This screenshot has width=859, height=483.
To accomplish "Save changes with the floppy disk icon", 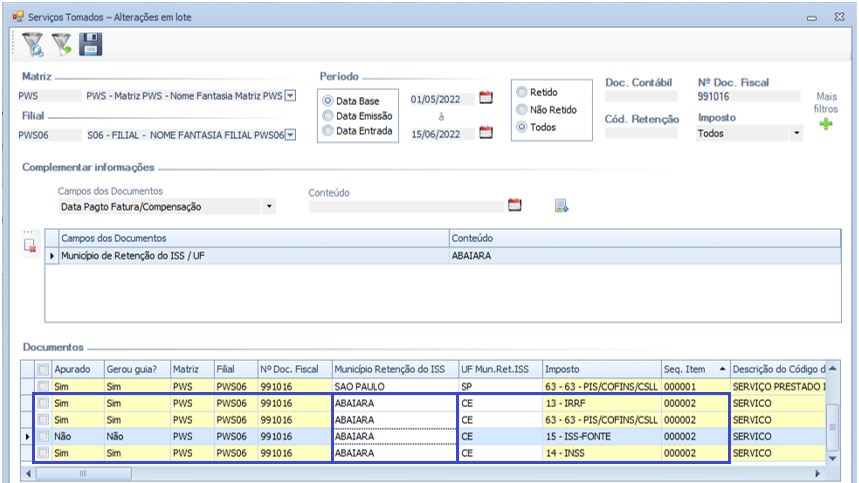I will [91, 43].
